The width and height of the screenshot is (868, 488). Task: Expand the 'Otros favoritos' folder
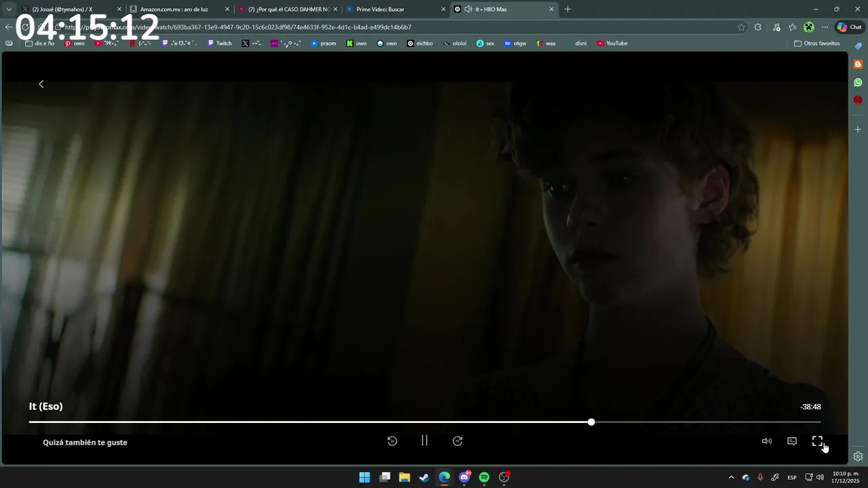[817, 43]
